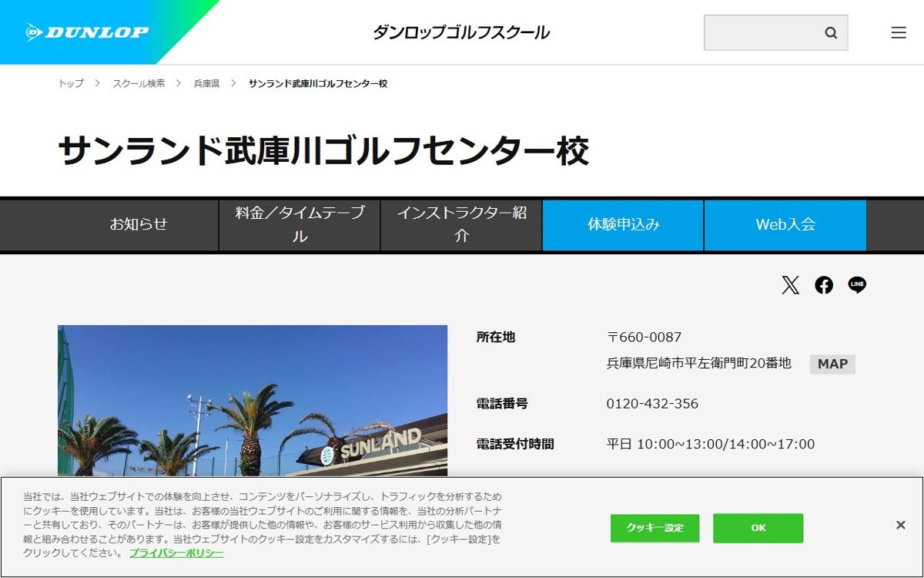Viewport: 924px width, 578px height.
Task: Click the 所在地 label
Action: (496, 338)
